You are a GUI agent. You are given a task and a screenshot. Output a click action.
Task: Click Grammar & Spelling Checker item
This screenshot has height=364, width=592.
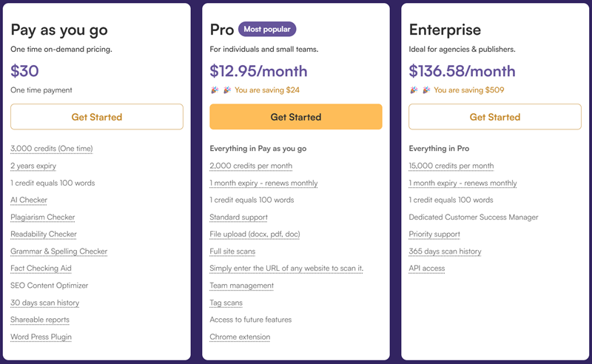[x=59, y=251]
